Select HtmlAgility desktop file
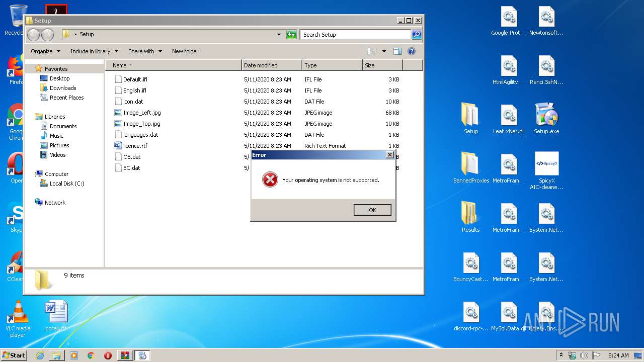 point(509,70)
